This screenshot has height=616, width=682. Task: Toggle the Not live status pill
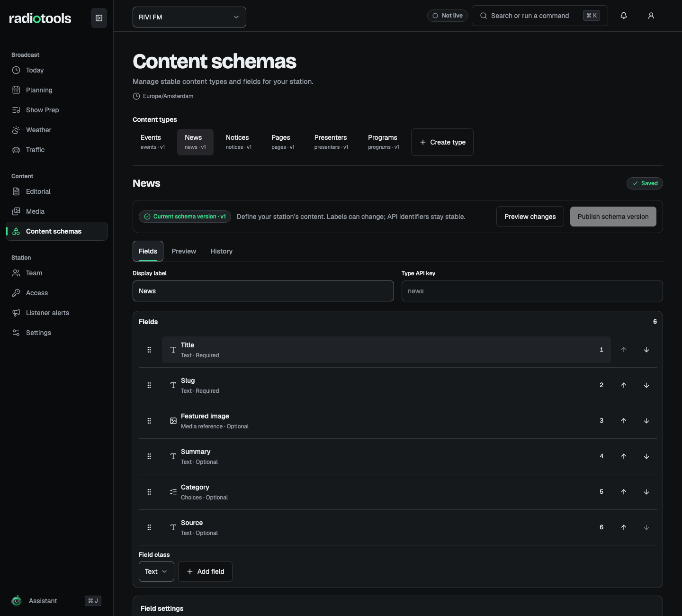point(448,16)
